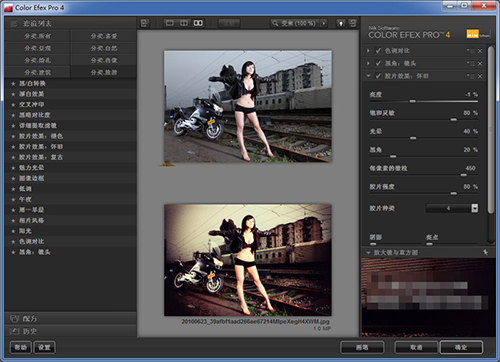Click the 历史 history section icon
The width and height of the screenshot is (500, 362).
point(15,331)
